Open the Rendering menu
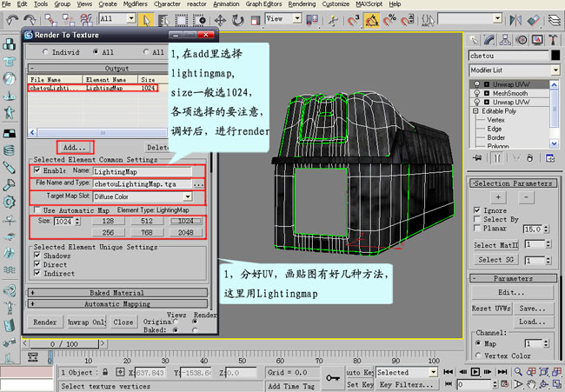The height and width of the screenshot is (392, 565). (302, 4)
